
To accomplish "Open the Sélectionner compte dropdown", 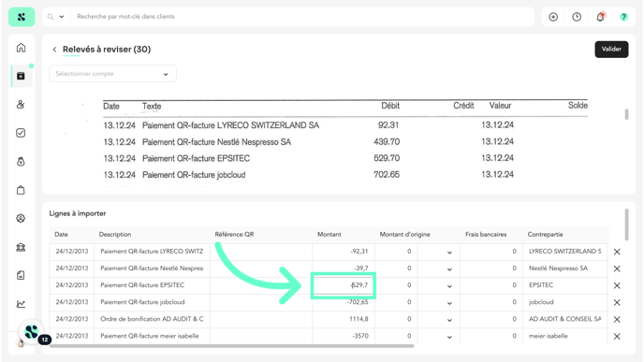I will click(x=113, y=74).
